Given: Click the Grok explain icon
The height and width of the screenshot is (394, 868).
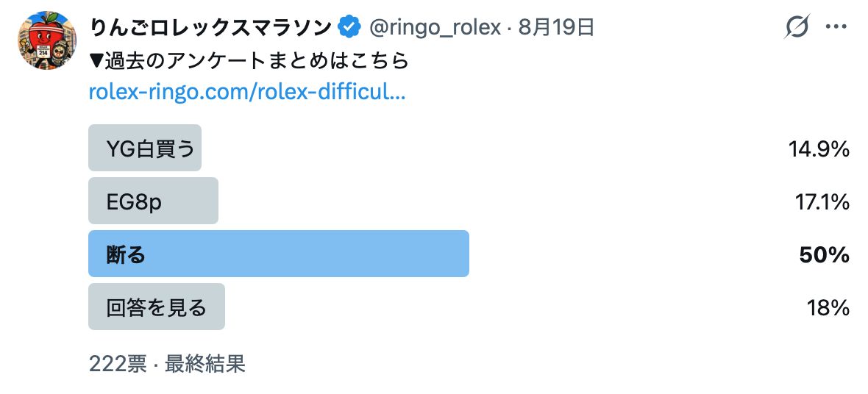Looking at the screenshot, I should tap(797, 27).
